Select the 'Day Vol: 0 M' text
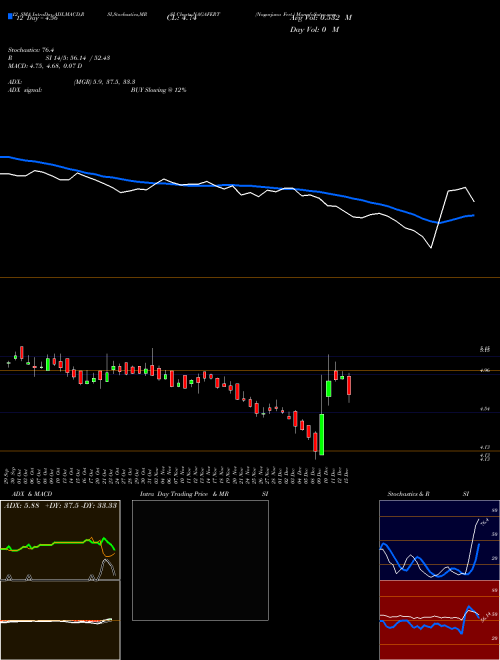 click(x=314, y=29)
